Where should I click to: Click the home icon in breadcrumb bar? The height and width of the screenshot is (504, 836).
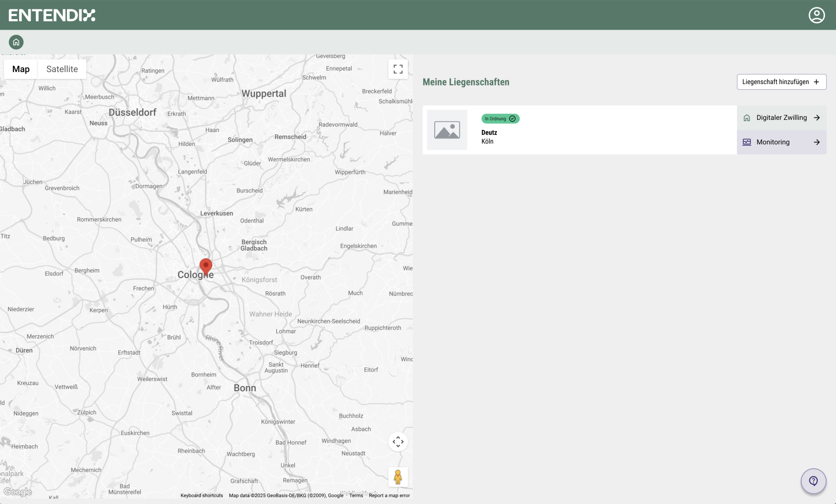coord(16,42)
